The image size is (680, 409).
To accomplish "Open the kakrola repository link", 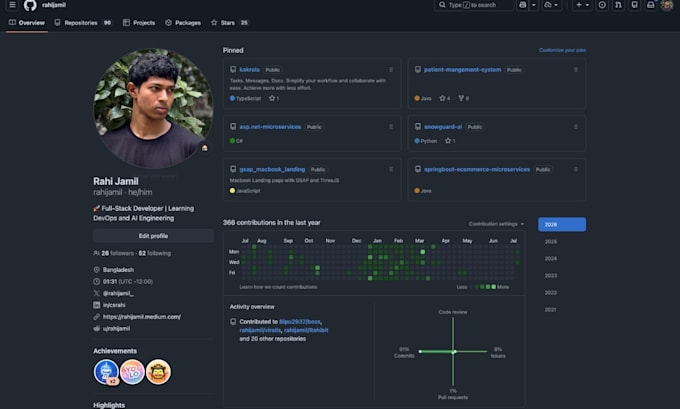I will coord(249,70).
